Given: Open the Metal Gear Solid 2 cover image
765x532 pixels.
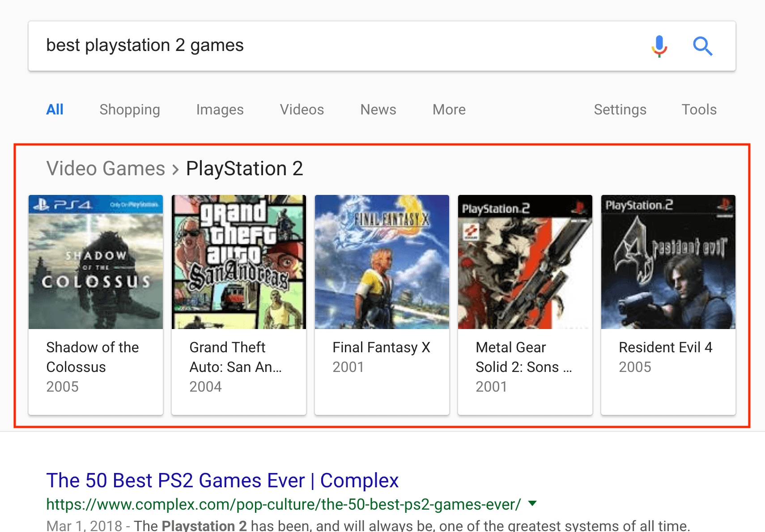Looking at the screenshot, I should [525, 262].
